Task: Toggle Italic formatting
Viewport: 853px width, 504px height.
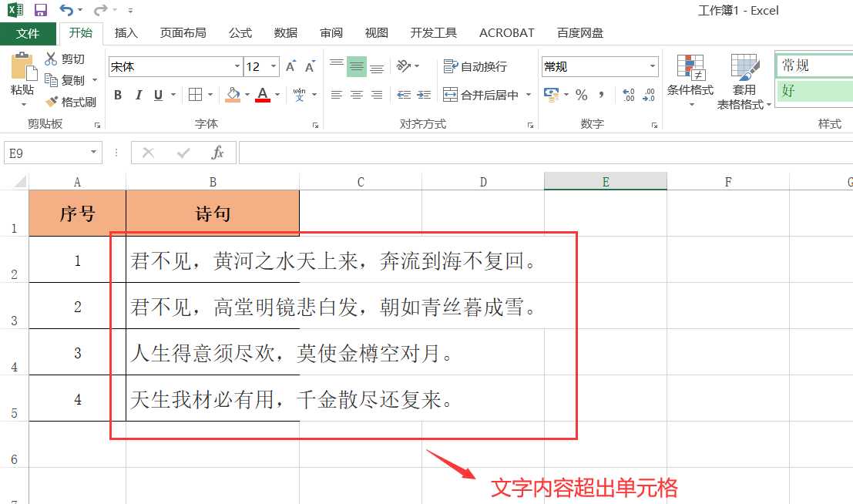Action: click(x=138, y=95)
